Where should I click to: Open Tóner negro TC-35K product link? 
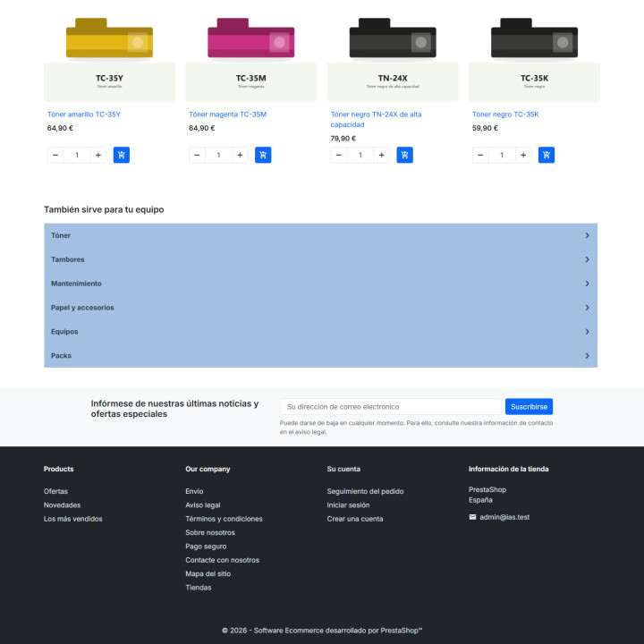pyautogui.click(x=505, y=114)
